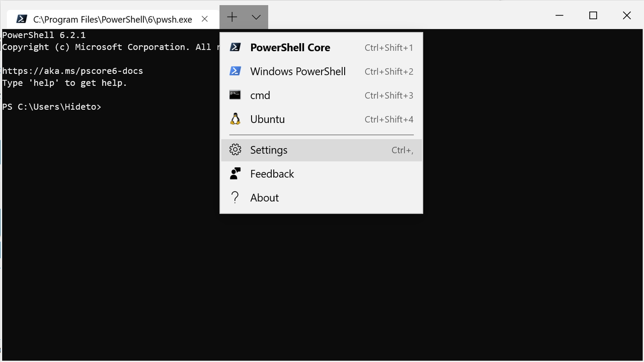The image size is (644, 362).
Task: Click the Settings gear icon
Action: [x=235, y=149]
